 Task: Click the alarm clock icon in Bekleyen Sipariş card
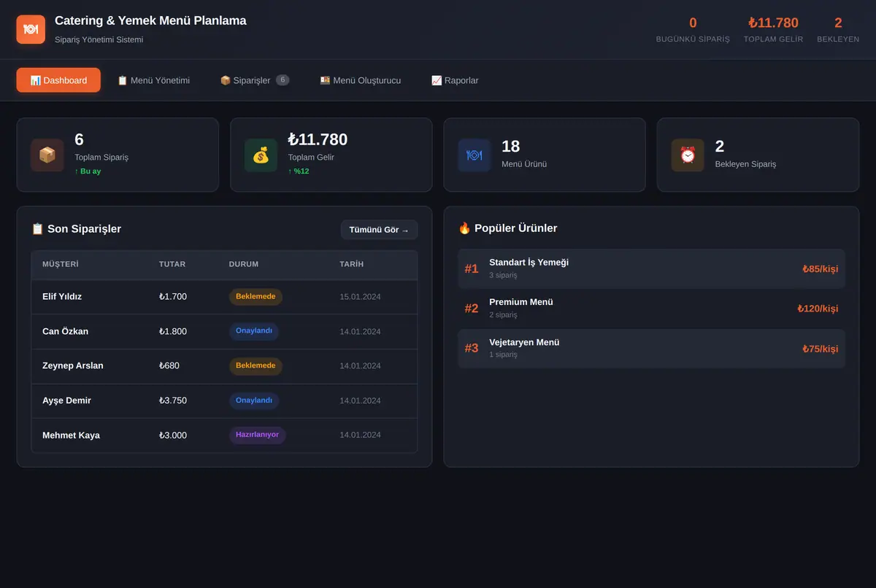click(x=688, y=155)
